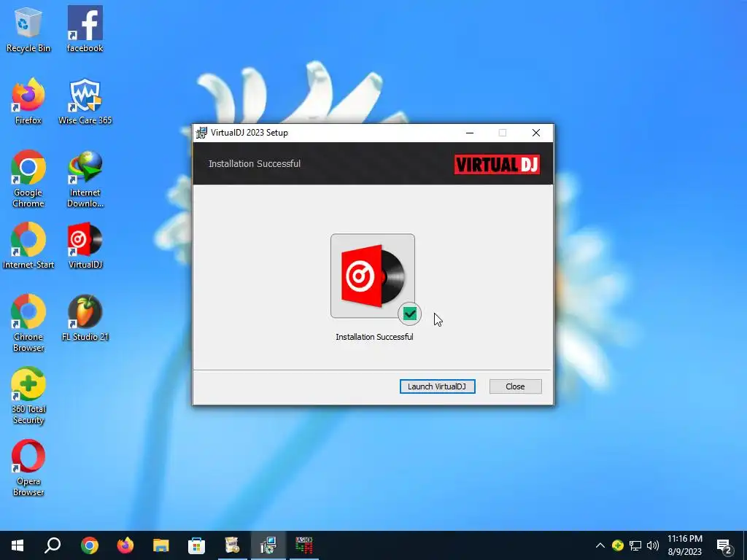This screenshot has width=747, height=560.
Task: Open the Windows Start menu
Action: 18,545
